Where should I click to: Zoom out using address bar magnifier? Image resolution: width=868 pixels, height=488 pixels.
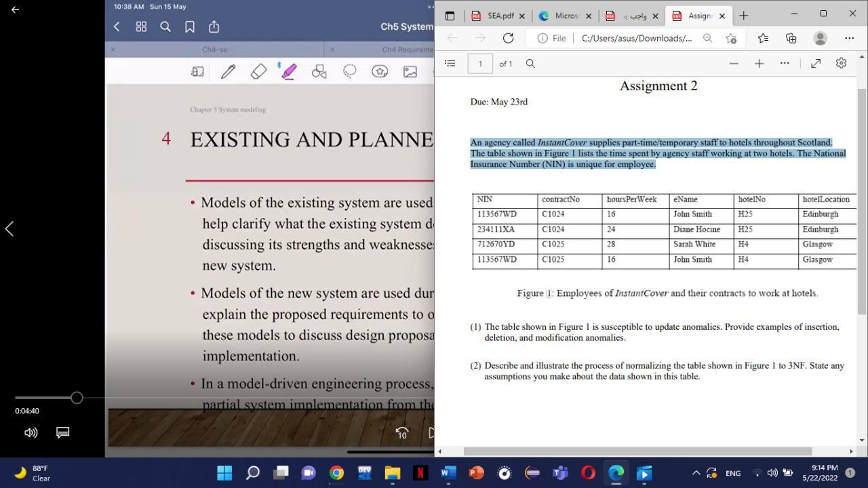tap(707, 38)
